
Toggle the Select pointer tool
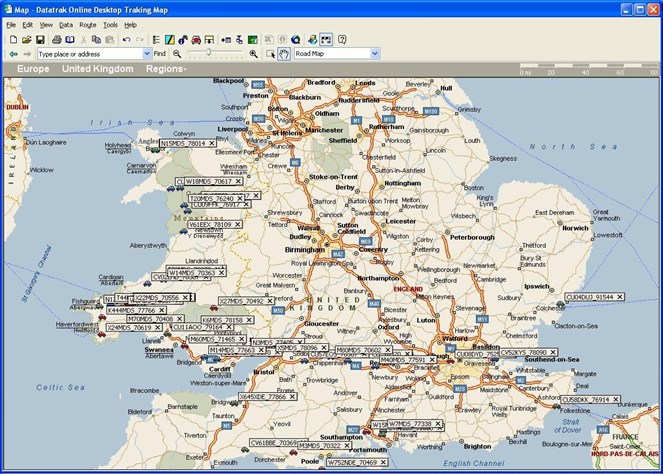pyautogui.click(x=271, y=54)
